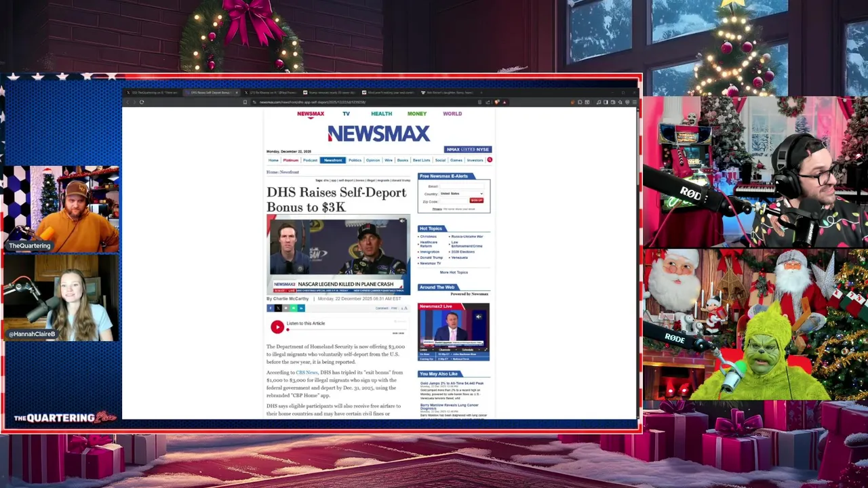Screen dimensions: 868x488
Task: Open the Politics nav menu item
Action: click(x=355, y=160)
